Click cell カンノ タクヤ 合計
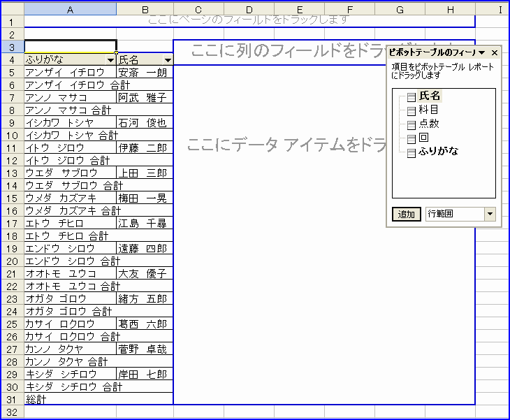This screenshot has width=510, height=420. 99,362
